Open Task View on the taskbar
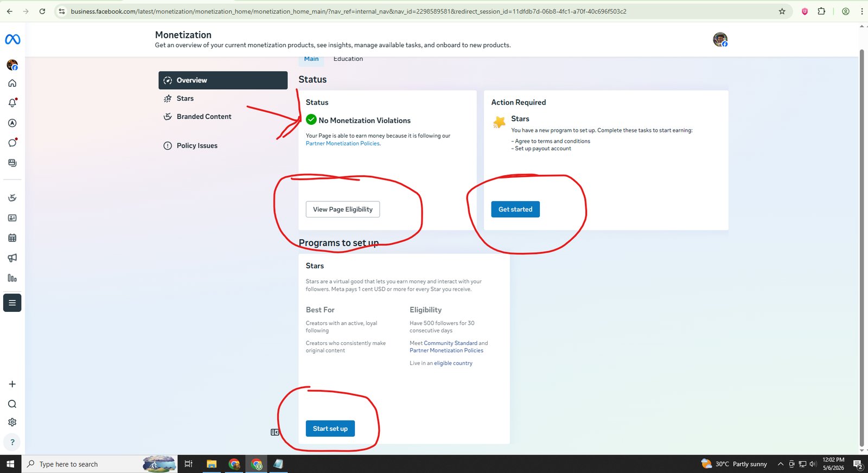 [x=188, y=464]
